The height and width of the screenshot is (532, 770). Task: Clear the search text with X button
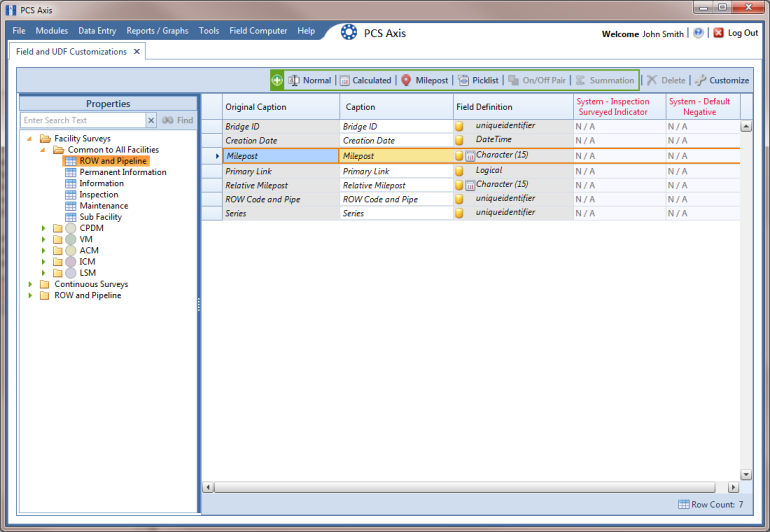151,120
